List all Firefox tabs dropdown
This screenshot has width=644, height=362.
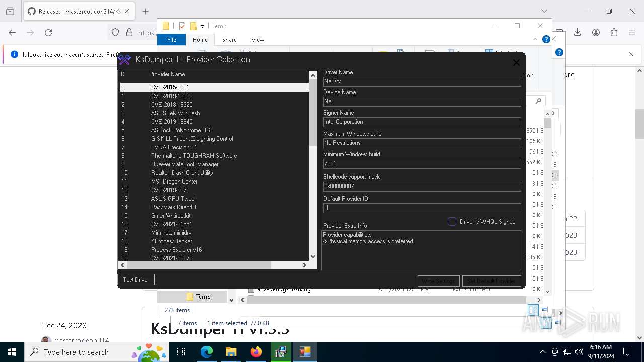click(x=544, y=11)
